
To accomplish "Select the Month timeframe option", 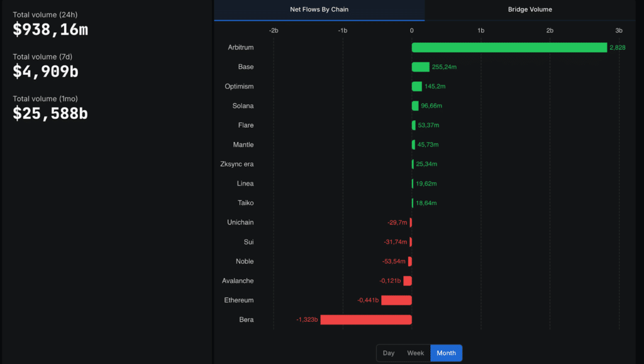I will 446,353.
